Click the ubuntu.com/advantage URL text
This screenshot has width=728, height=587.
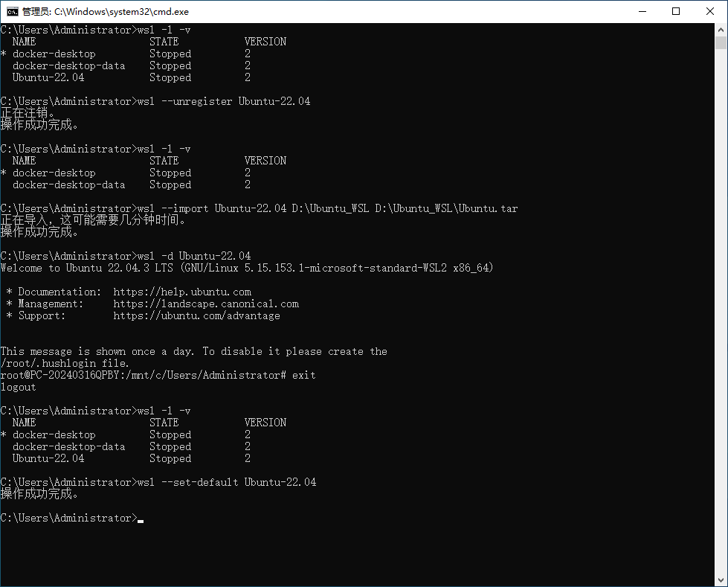[197, 315]
